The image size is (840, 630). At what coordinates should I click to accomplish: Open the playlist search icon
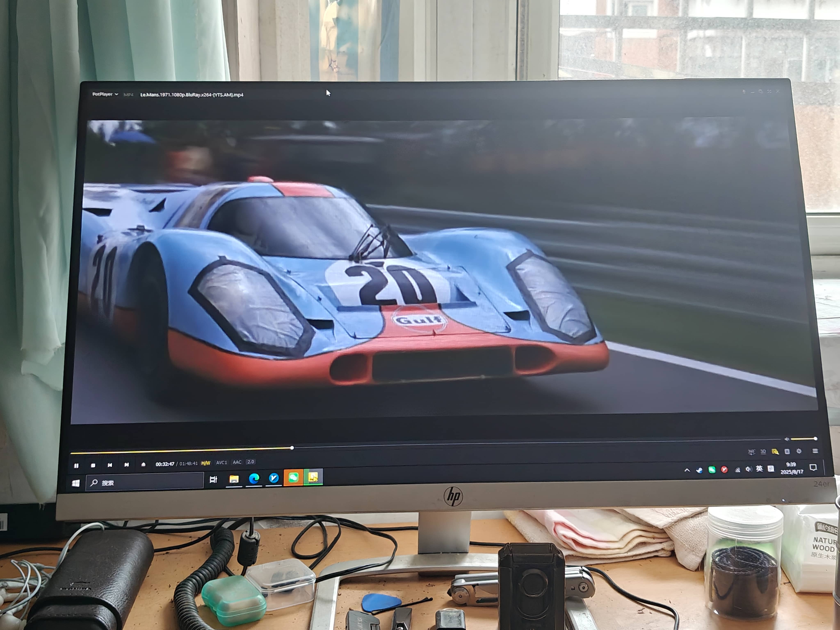pos(775,452)
